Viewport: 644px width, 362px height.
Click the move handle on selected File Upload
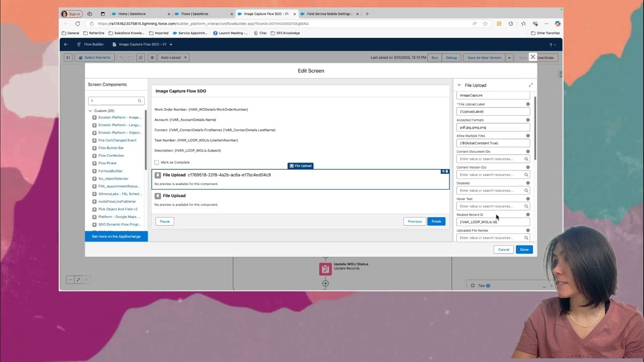pyautogui.click(x=443, y=171)
